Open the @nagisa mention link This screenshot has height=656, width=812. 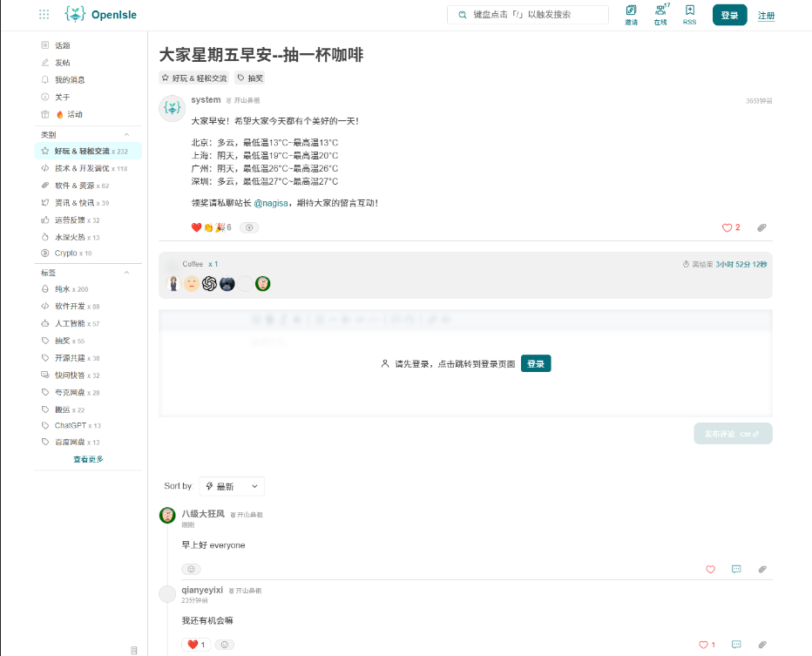[271, 203]
